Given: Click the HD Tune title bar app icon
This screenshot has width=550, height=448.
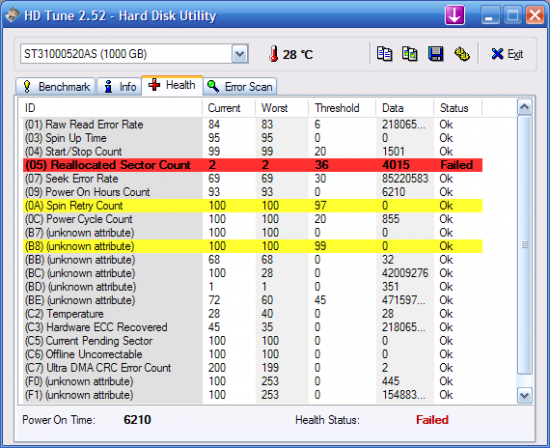Looking at the screenshot, I should click(13, 15).
